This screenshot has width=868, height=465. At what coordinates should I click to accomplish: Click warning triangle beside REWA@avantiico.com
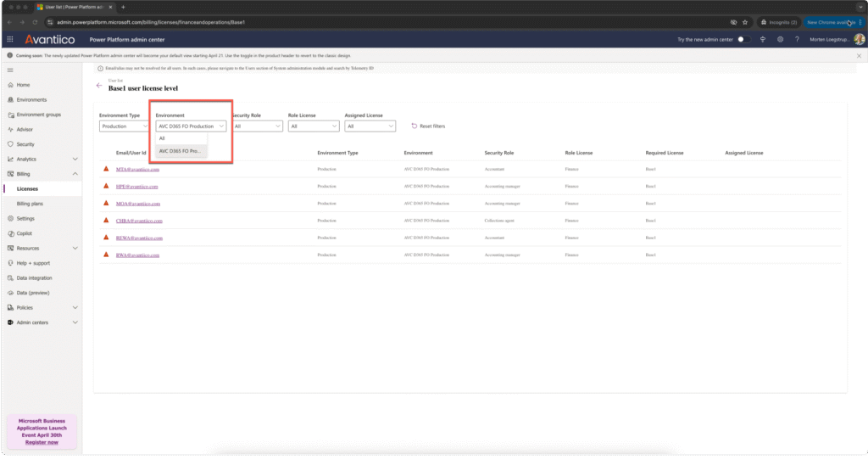point(106,238)
